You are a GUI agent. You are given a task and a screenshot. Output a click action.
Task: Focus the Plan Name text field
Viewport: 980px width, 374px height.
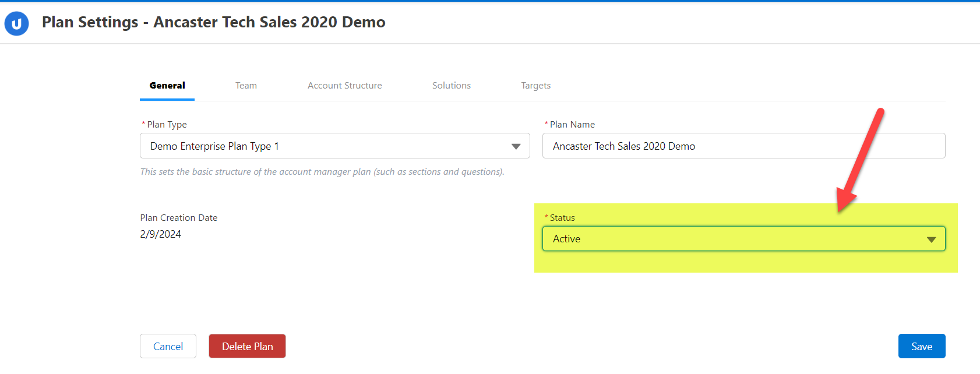click(743, 146)
